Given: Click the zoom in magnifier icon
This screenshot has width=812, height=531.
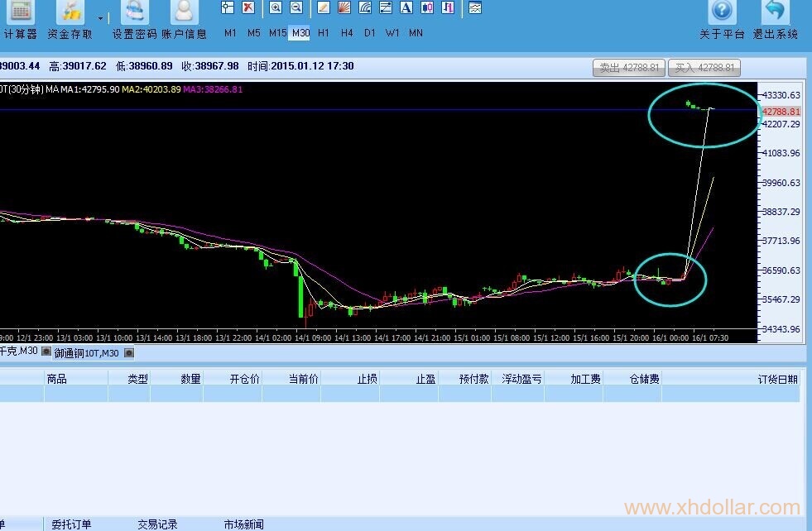Looking at the screenshot, I should [x=275, y=7].
